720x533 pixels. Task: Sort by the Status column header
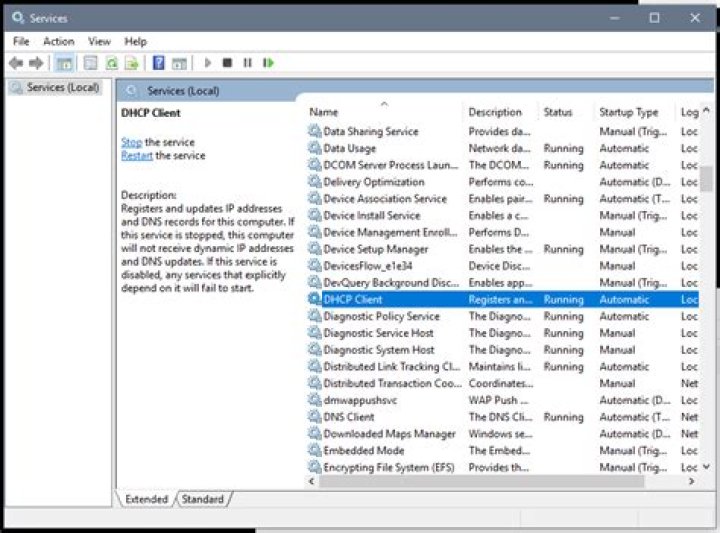567,112
